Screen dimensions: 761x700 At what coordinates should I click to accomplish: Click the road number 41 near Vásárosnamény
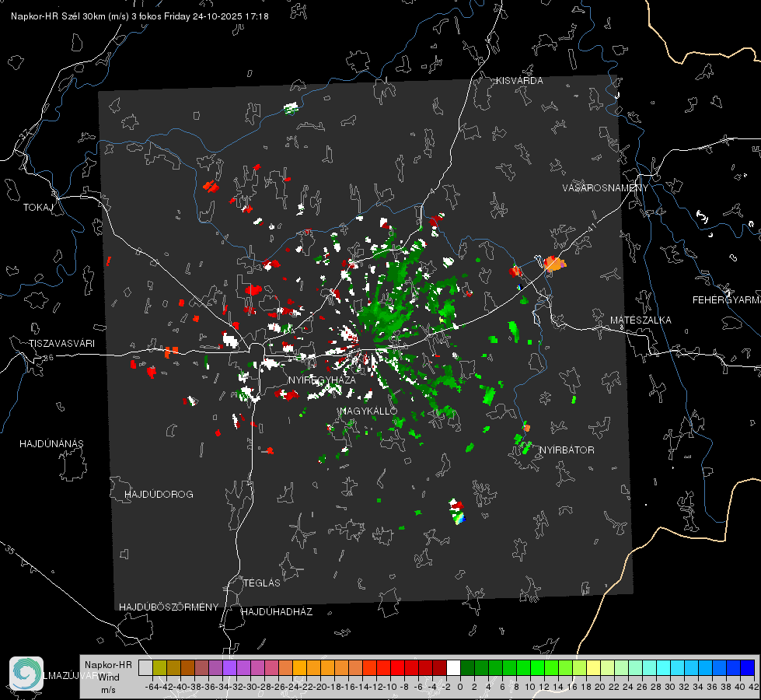point(591,227)
